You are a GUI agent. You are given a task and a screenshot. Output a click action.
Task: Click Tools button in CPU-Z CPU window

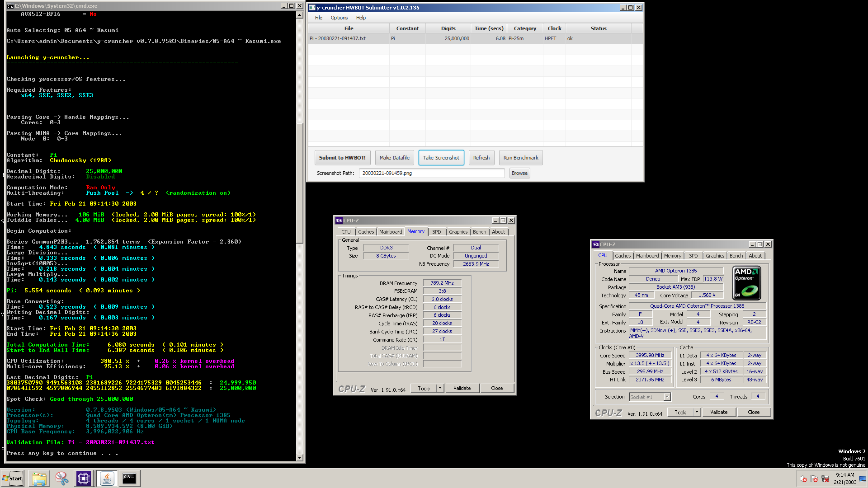tap(680, 412)
